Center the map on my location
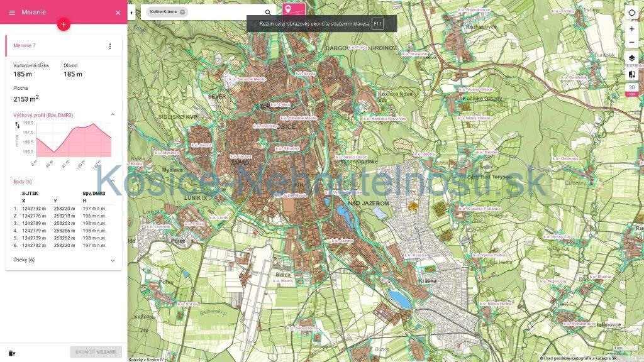 (631, 13)
